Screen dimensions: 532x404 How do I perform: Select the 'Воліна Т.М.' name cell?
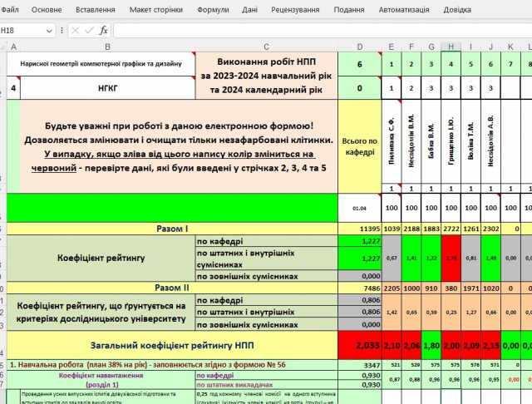471,141
